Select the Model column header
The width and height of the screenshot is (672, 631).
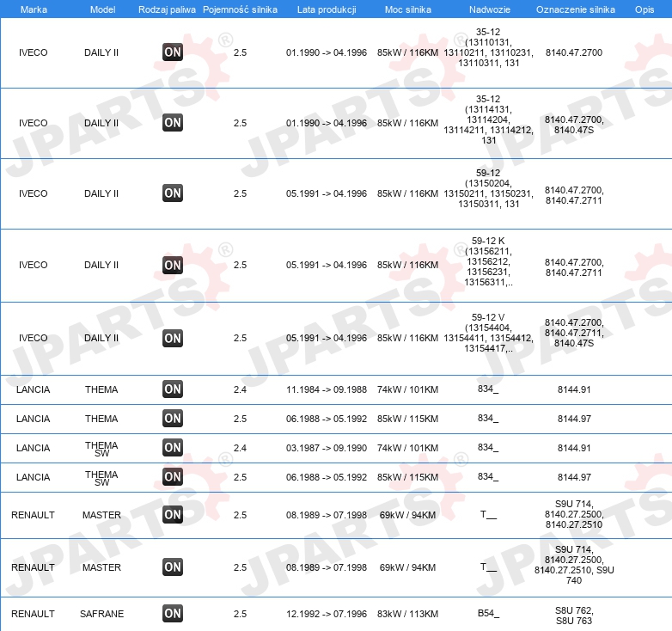[102, 9]
